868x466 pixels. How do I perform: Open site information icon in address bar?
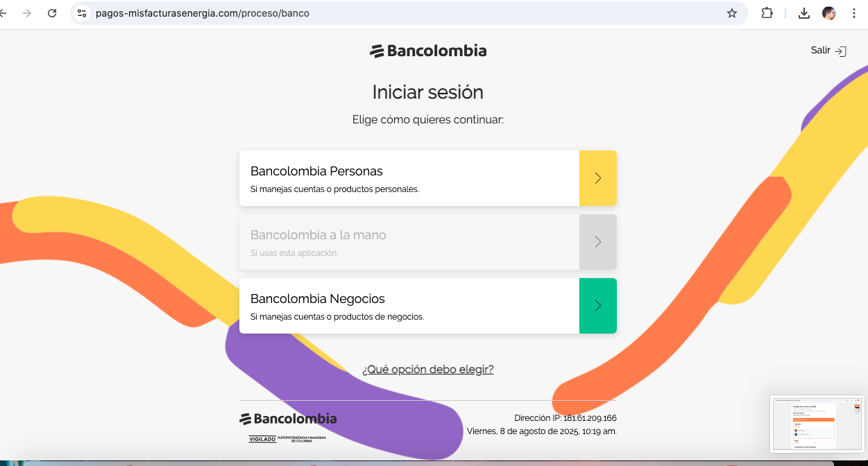[82, 13]
